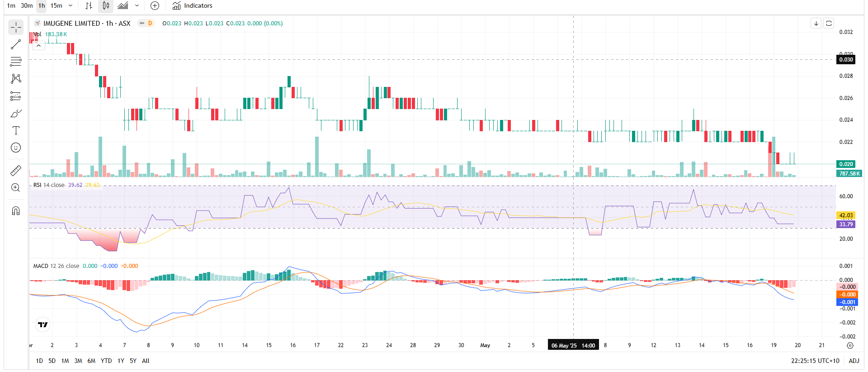Click the 0.000 (0.00%) change value
Viewport: 868px width, 372px height.
[265, 23]
